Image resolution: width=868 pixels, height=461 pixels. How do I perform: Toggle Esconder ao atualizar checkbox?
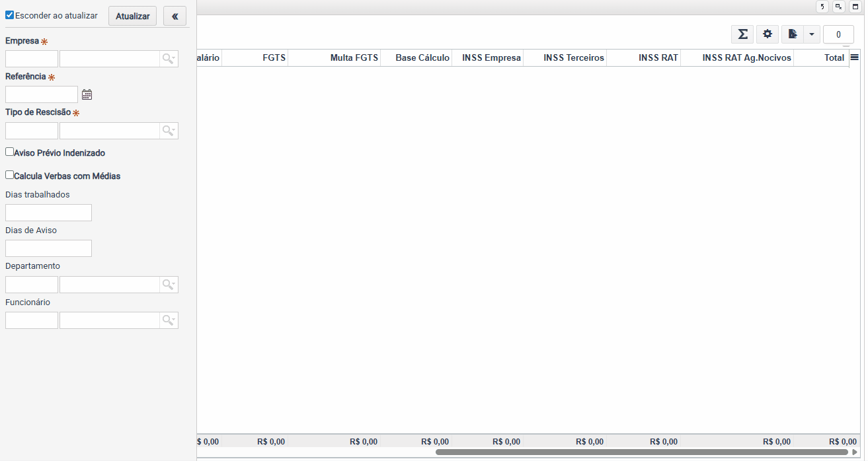[x=9, y=15]
